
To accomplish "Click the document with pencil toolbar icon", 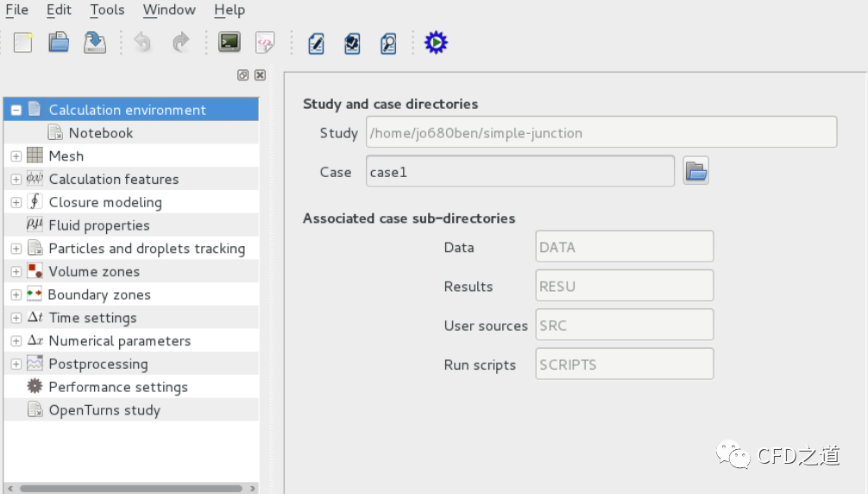I will (316, 42).
